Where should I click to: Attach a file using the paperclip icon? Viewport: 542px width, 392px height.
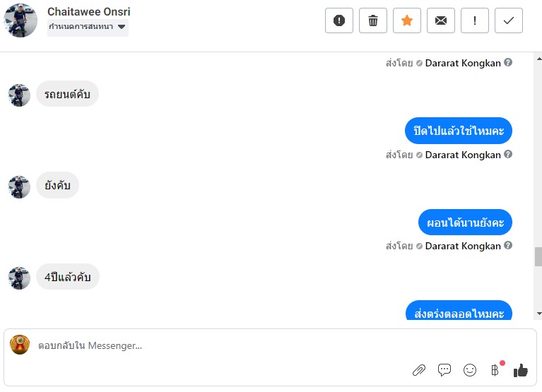point(419,369)
